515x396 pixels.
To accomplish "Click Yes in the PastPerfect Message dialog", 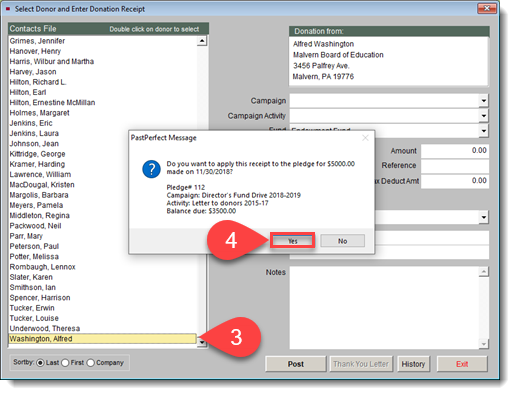I will click(292, 241).
